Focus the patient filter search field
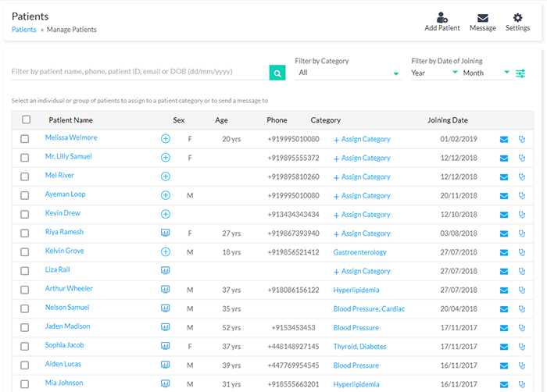This screenshot has height=392, width=547. click(x=140, y=72)
